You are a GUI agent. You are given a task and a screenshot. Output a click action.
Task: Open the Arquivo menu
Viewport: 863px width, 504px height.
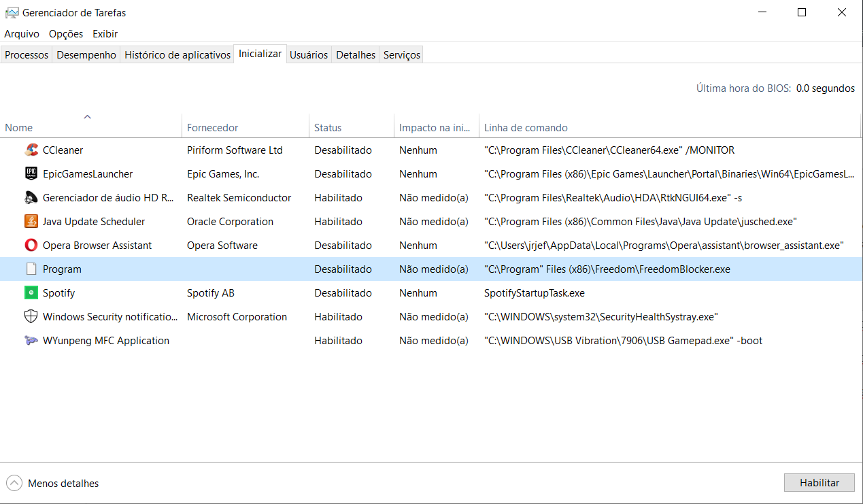(x=22, y=34)
